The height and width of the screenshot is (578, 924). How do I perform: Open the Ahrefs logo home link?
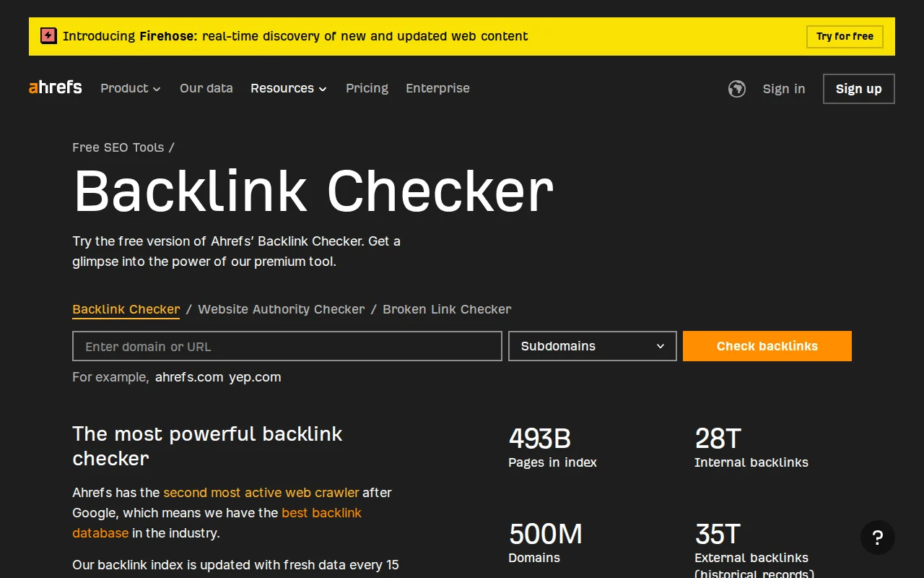click(56, 87)
